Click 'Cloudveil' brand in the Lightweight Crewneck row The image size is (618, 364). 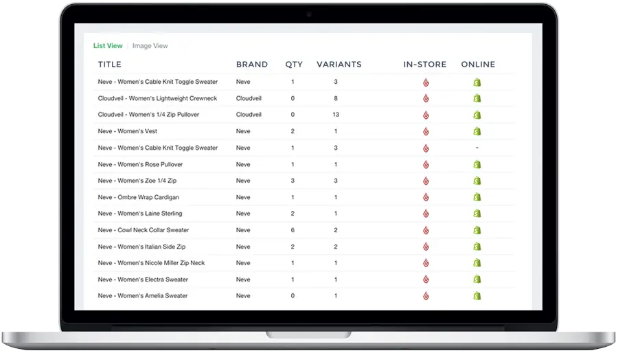(249, 98)
